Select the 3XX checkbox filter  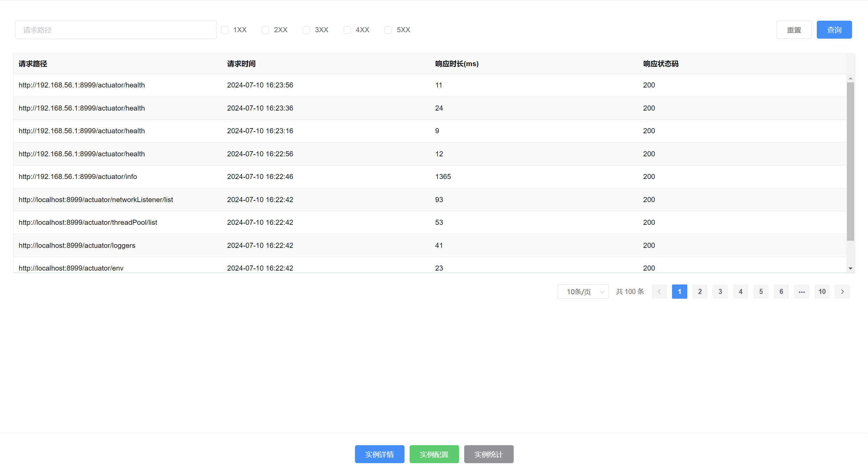click(x=307, y=30)
